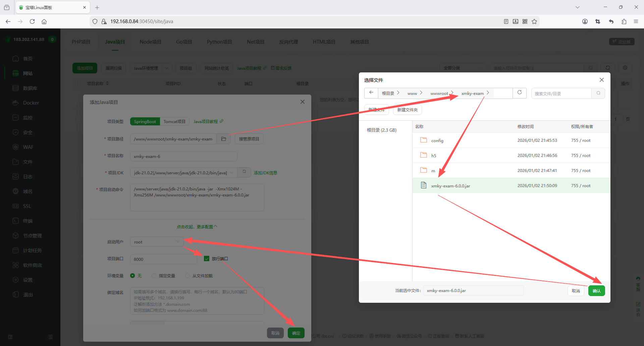Viewport: 644px width, 346px height.
Task: Click the refresh icon in file chooser
Action: click(x=520, y=93)
